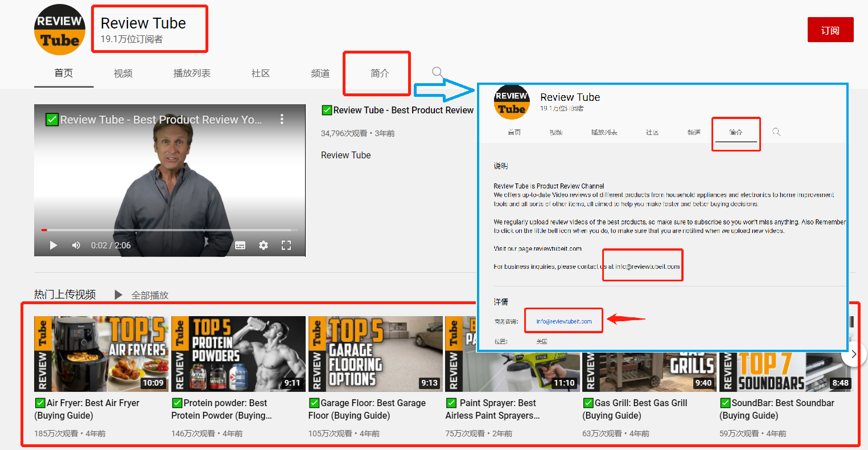868x450 pixels.
Task: Open the 播放列表 tab
Action: pyautogui.click(x=192, y=73)
